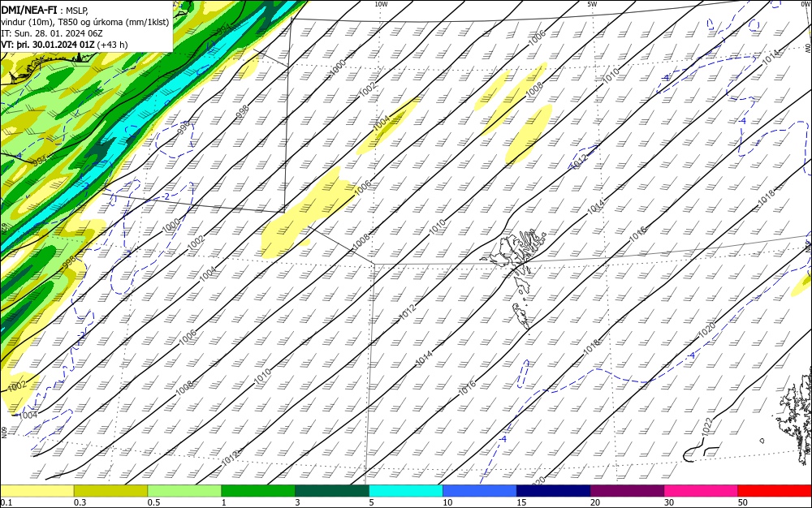Pick the light green 0.5–1 legend swatch
The width and height of the screenshot is (812, 508).
tap(184, 491)
